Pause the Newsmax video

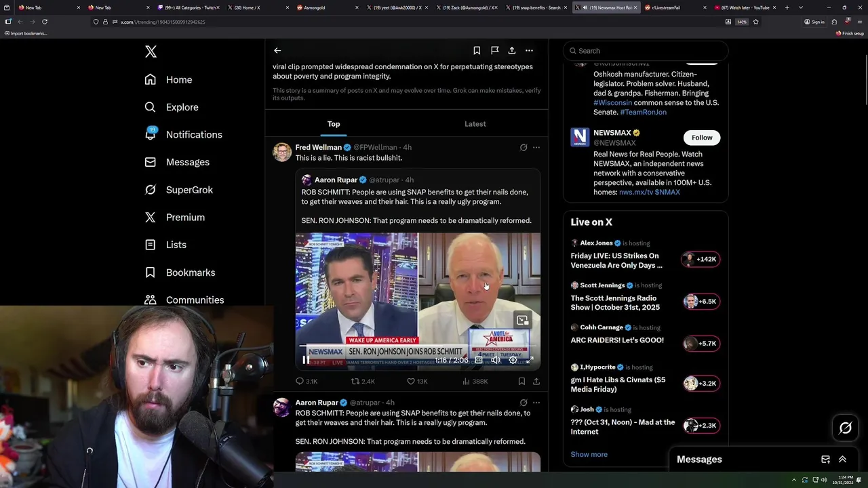point(306,361)
